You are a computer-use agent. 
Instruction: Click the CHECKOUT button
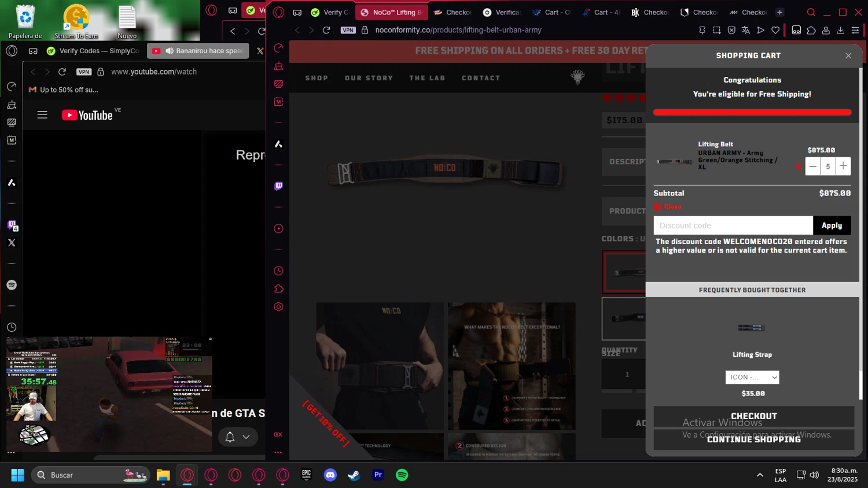(754, 416)
